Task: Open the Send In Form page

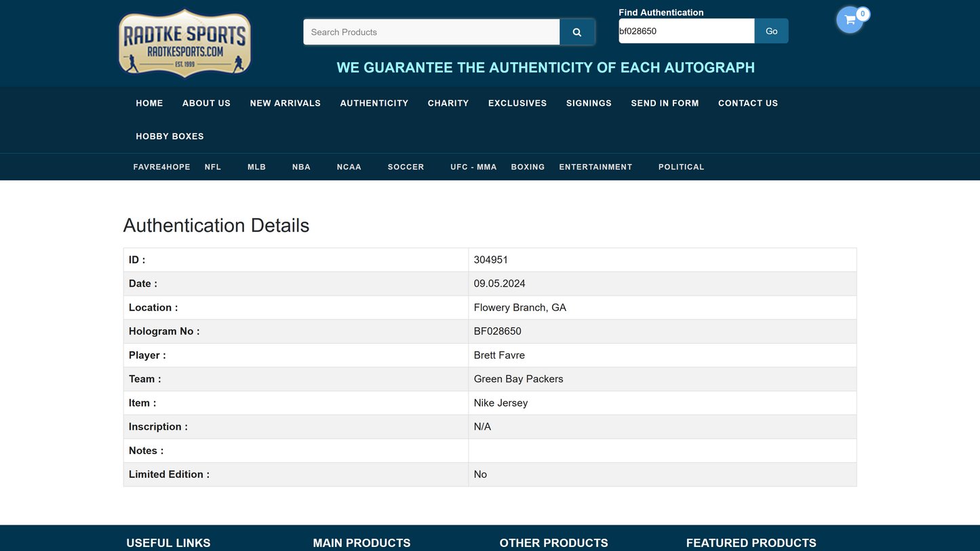Action: pyautogui.click(x=665, y=103)
